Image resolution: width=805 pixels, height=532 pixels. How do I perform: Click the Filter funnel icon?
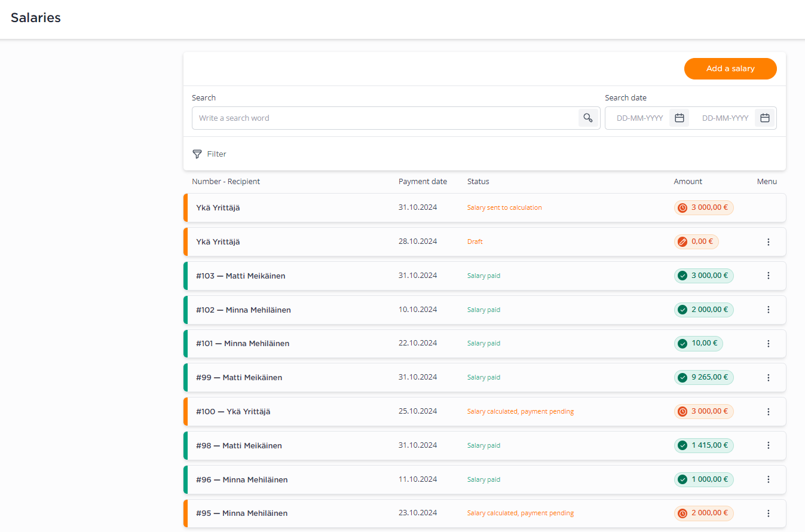coord(197,154)
